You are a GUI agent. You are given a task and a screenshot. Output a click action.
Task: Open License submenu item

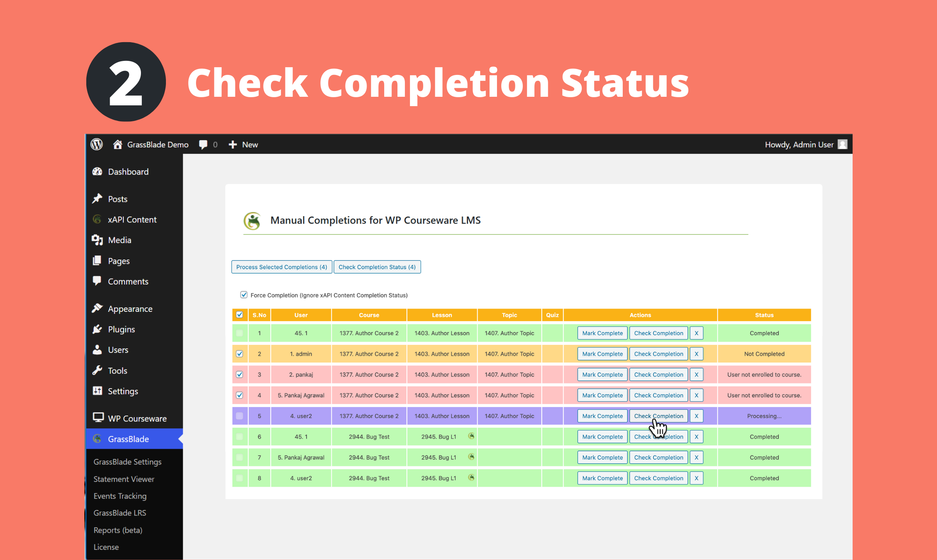(106, 547)
